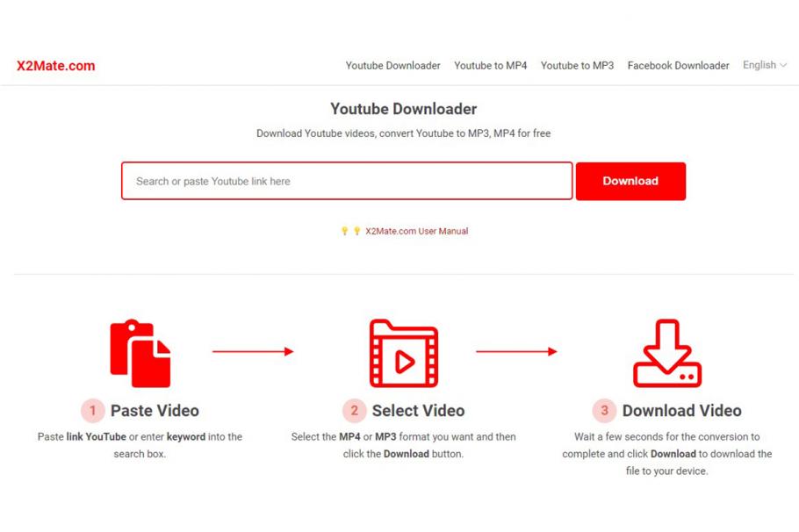Click the video folder icon
The height and width of the screenshot is (532, 799).
(404, 353)
